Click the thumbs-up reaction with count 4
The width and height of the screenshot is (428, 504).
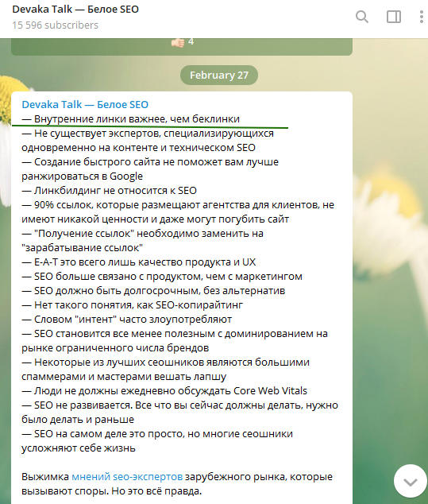[x=183, y=42]
